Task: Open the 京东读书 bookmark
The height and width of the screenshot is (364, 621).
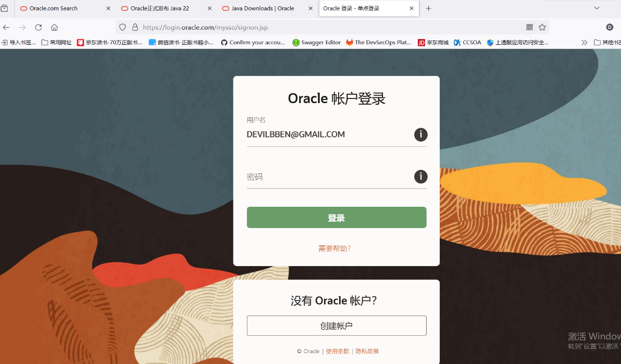Action: point(109,42)
